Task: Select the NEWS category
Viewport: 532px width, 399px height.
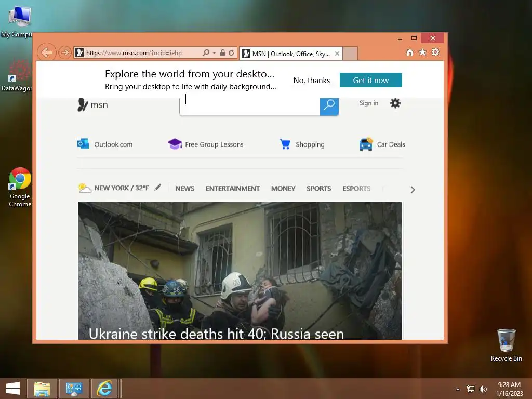Action: point(184,189)
